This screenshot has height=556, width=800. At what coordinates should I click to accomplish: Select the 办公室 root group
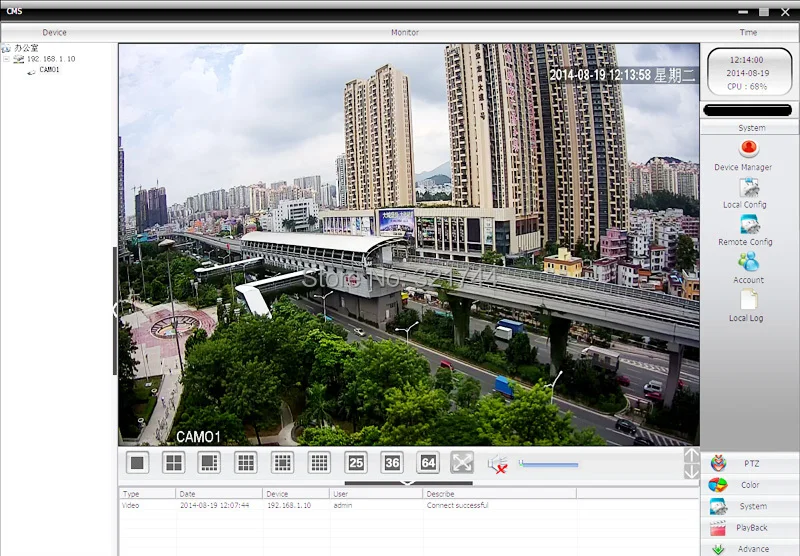pyautogui.click(x=26, y=48)
